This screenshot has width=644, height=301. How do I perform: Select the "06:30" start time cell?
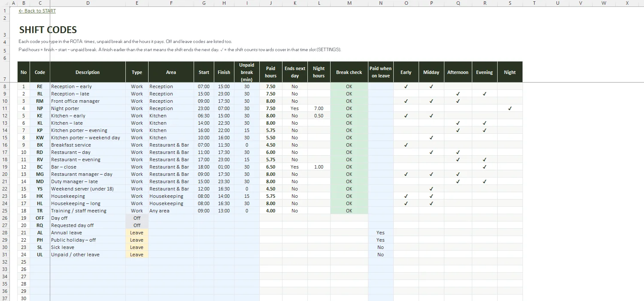tap(204, 116)
